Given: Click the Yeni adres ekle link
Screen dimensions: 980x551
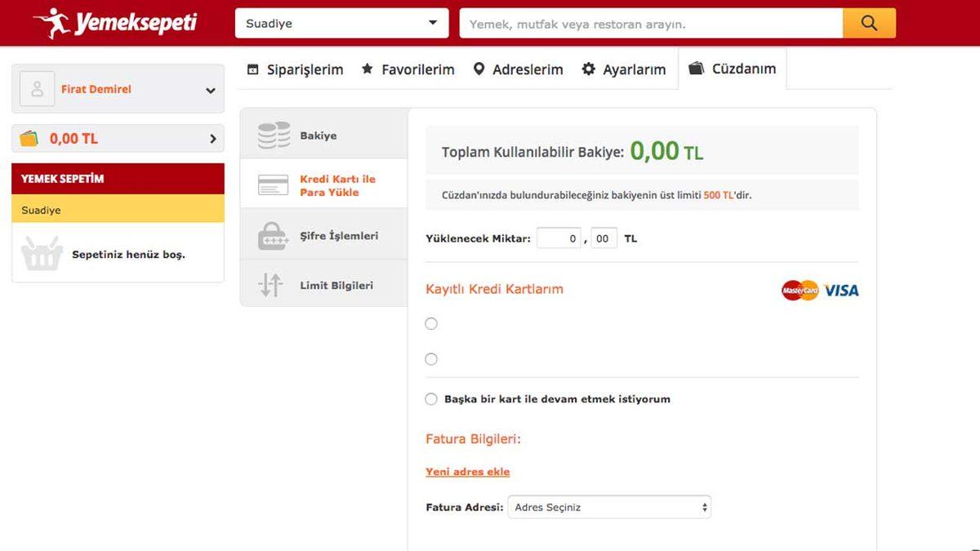Looking at the screenshot, I should pyautogui.click(x=466, y=472).
